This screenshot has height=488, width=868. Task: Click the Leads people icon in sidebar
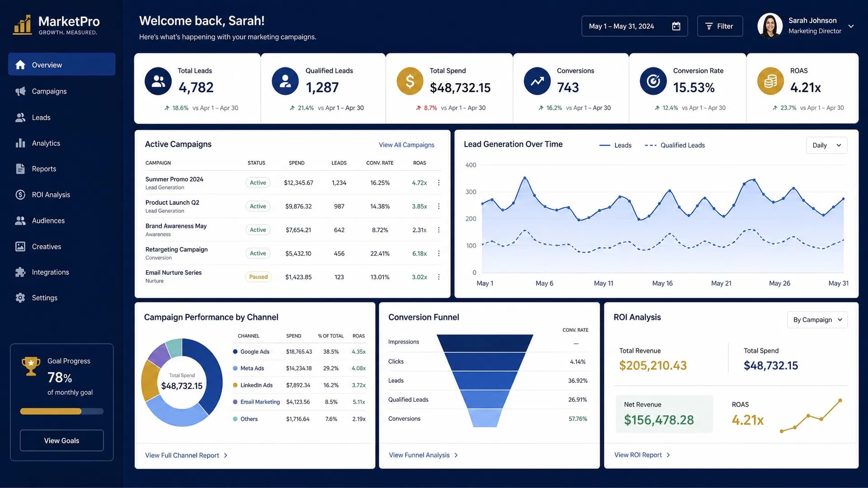point(20,117)
